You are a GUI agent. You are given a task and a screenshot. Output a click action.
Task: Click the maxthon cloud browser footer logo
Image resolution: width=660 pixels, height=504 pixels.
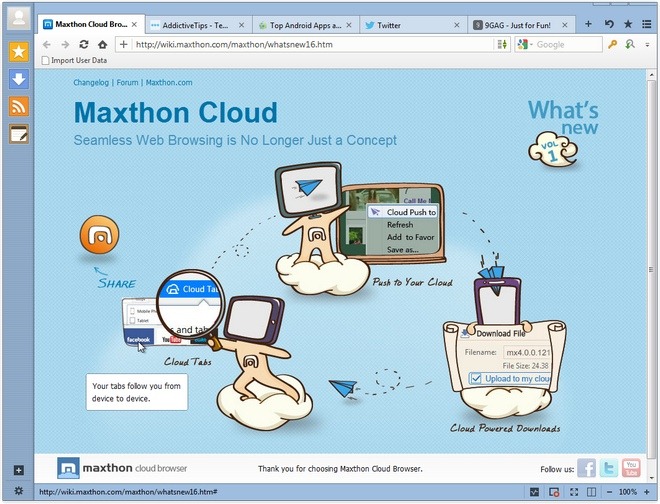point(122,468)
